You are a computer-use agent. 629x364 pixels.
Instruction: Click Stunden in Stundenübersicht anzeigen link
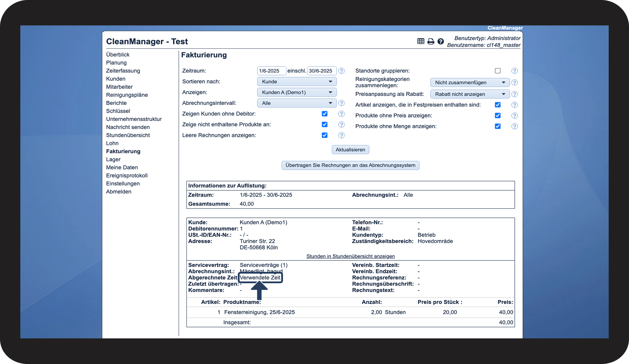(x=350, y=256)
